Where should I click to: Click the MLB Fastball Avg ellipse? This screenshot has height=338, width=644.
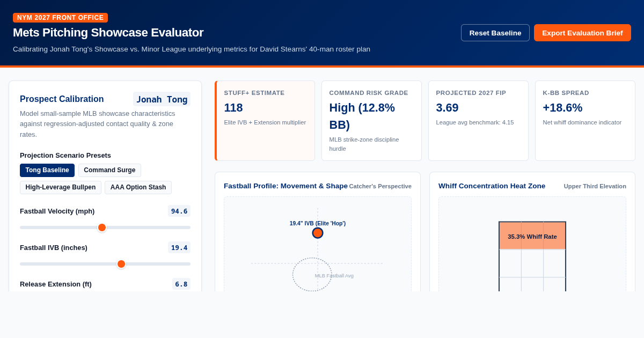point(312,275)
